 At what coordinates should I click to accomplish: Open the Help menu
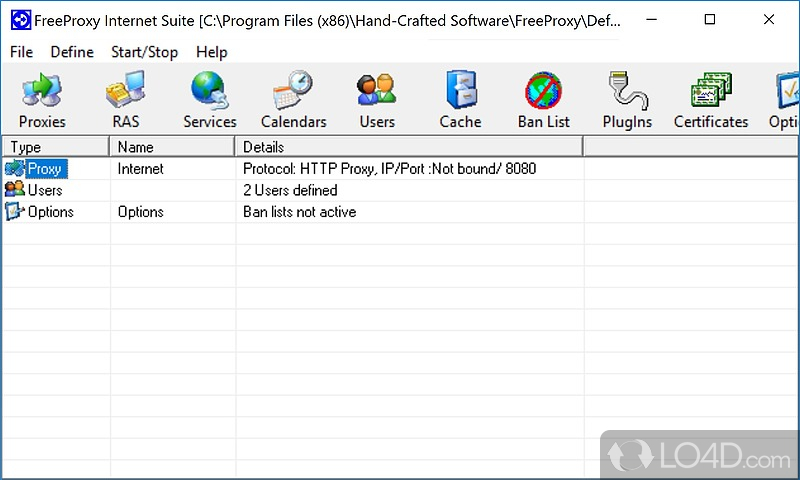[211, 52]
